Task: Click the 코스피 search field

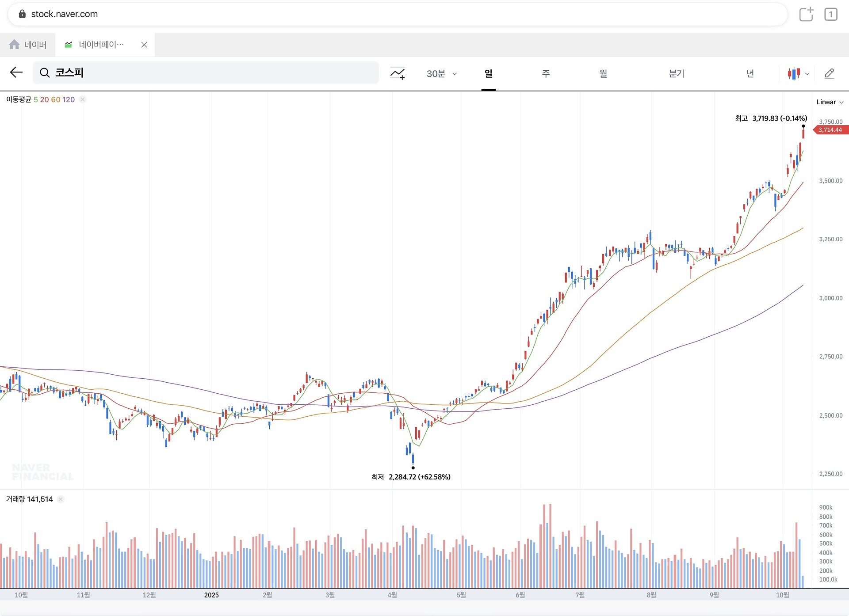Action: 212,73
